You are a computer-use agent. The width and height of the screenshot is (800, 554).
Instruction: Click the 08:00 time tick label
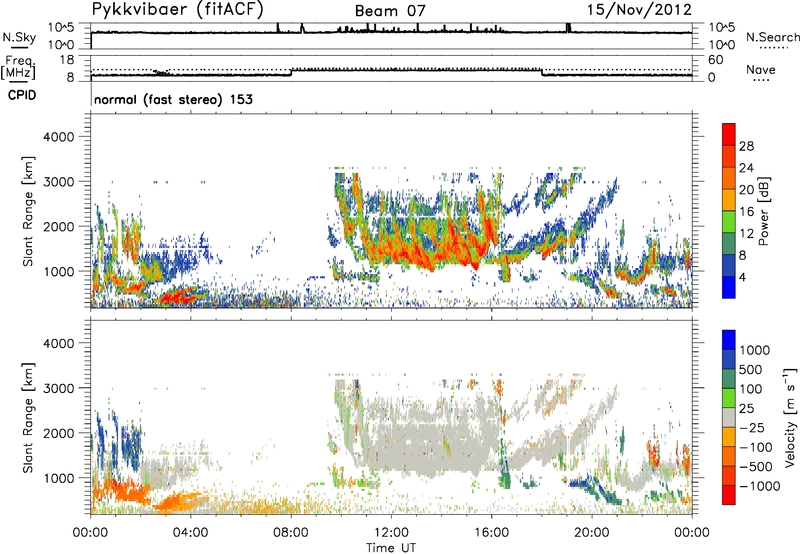[291, 533]
